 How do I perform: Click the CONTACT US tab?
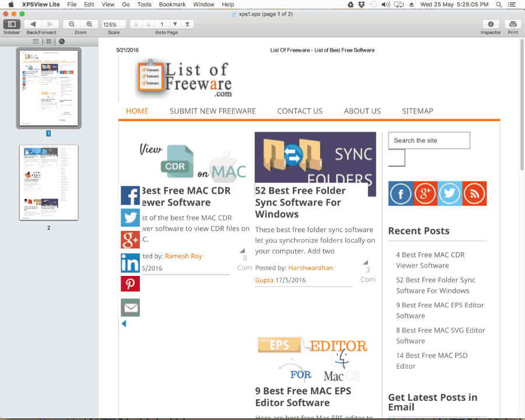[x=300, y=111]
